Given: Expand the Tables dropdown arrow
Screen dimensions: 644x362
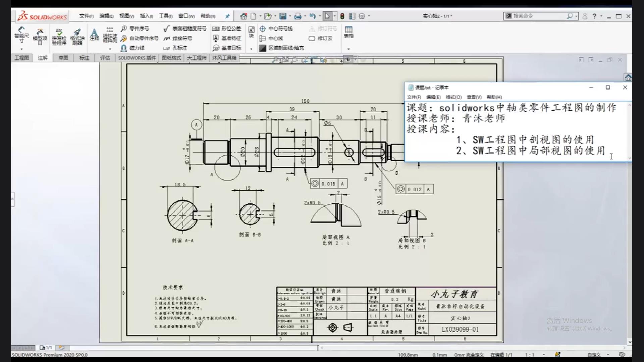Looking at the screenshot, I should pyautogui.click(x=348, y=49).
